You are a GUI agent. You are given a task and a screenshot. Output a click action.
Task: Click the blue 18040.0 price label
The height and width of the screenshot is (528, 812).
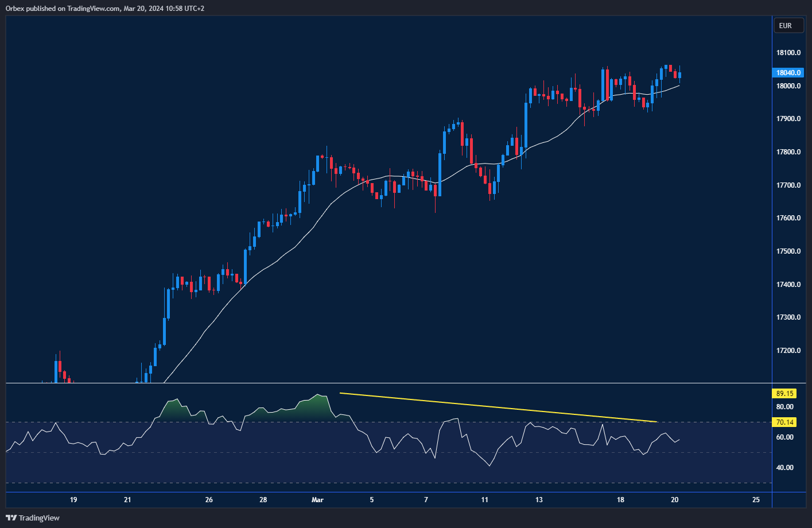(x=787, y=72)
